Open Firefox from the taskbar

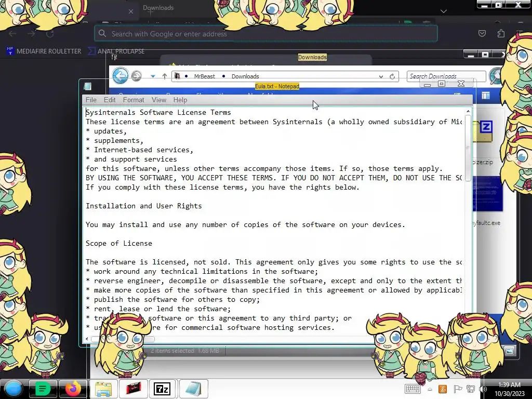point(73,389)
